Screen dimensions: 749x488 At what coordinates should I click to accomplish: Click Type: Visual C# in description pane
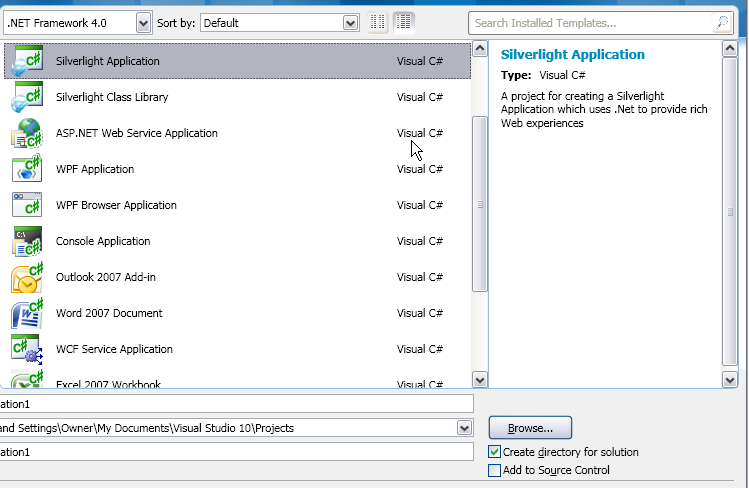coord(543,75)
